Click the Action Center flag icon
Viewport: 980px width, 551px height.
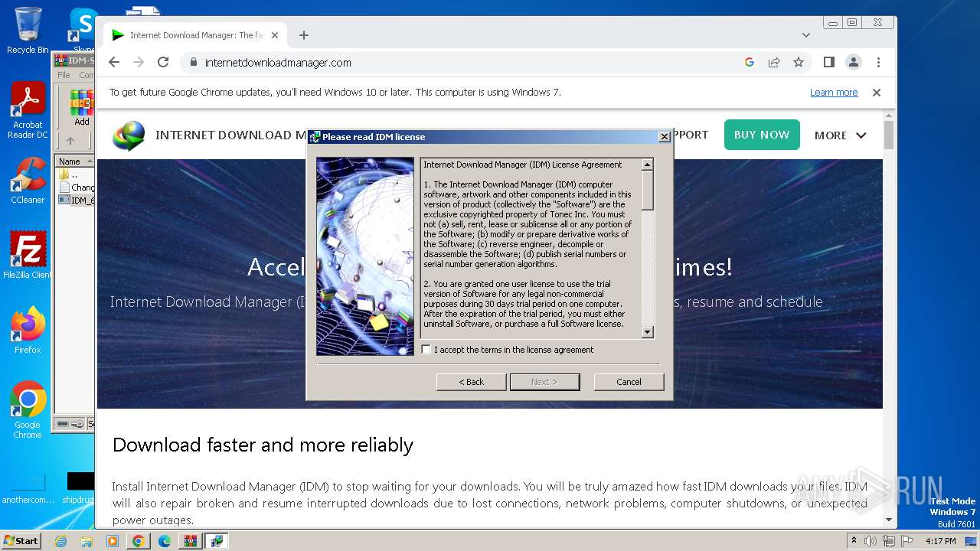(x=907, y=541)
